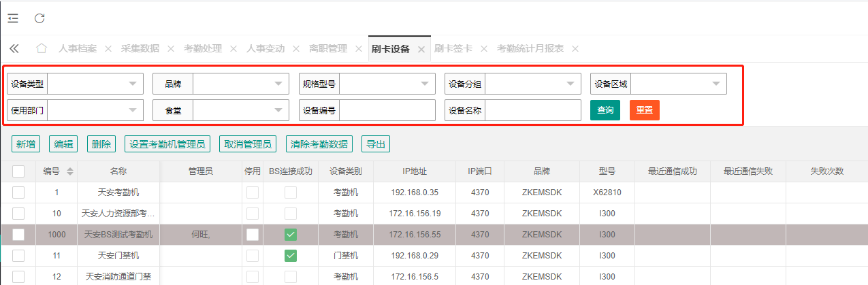
Task: Toggle the select-all header checkbox
Action: click(18, 171)
